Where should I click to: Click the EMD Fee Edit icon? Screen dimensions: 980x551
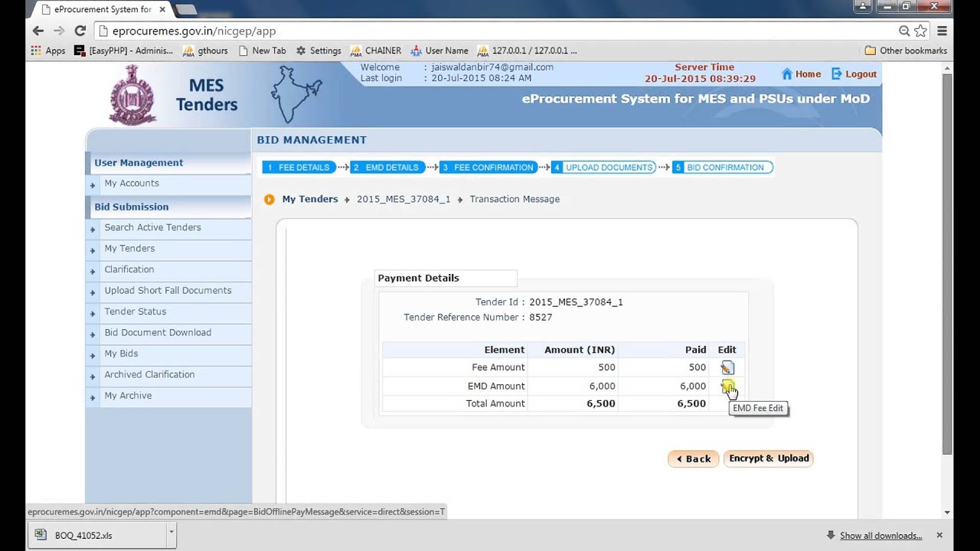(x=727, y=386)
